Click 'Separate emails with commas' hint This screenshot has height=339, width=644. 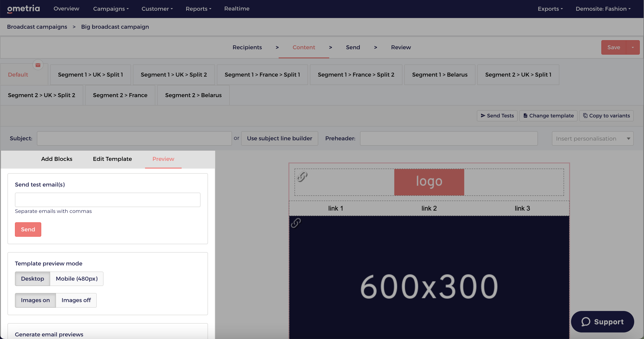pos(53,211)
